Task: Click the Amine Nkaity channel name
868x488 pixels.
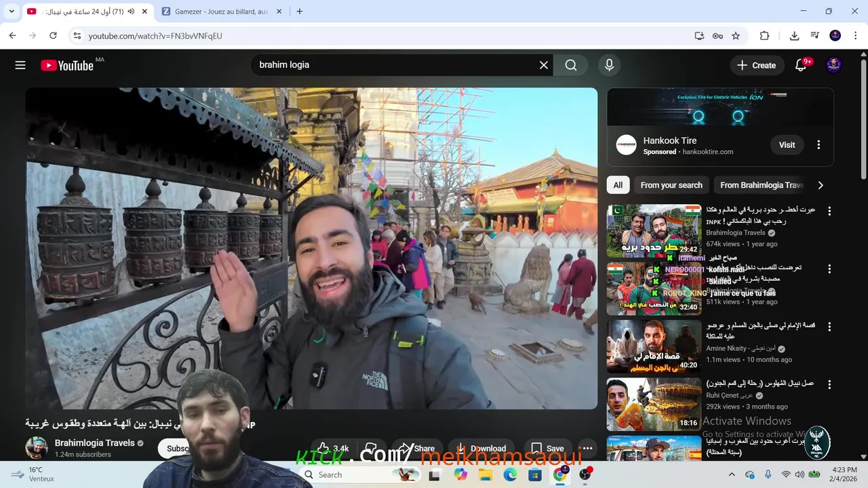Action: pyautogui.click(x=741, y=348)
